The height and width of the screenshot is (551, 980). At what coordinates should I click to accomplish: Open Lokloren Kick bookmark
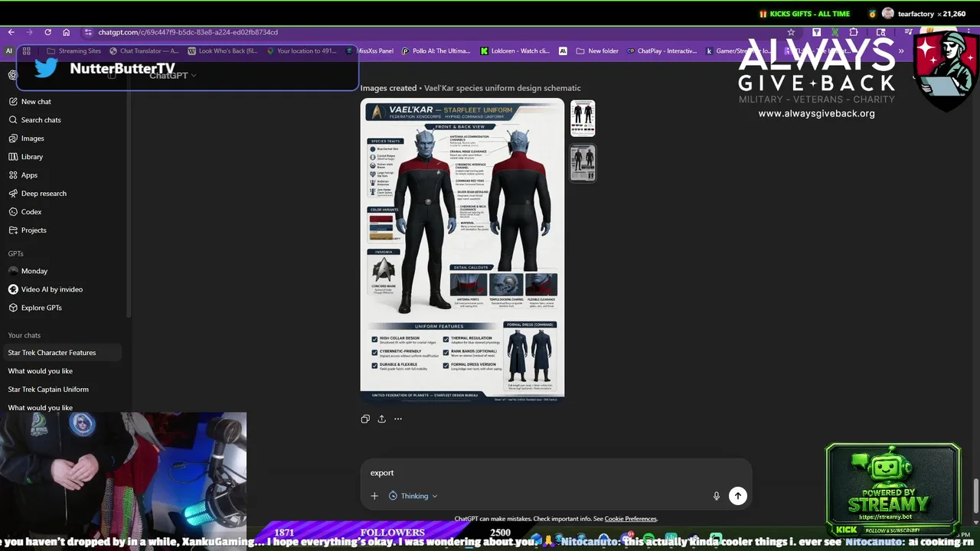pyautogui.click(x=514, y=51)
